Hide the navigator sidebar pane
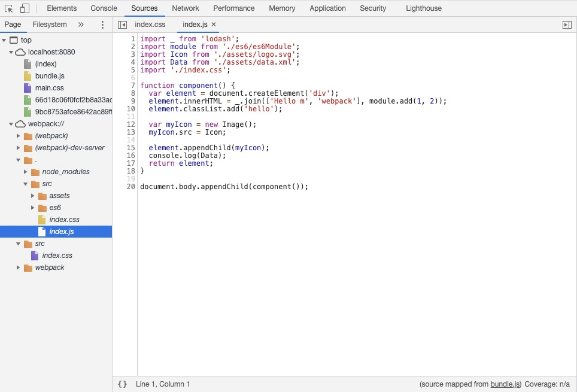577x392 pixels. click(122, 25)
